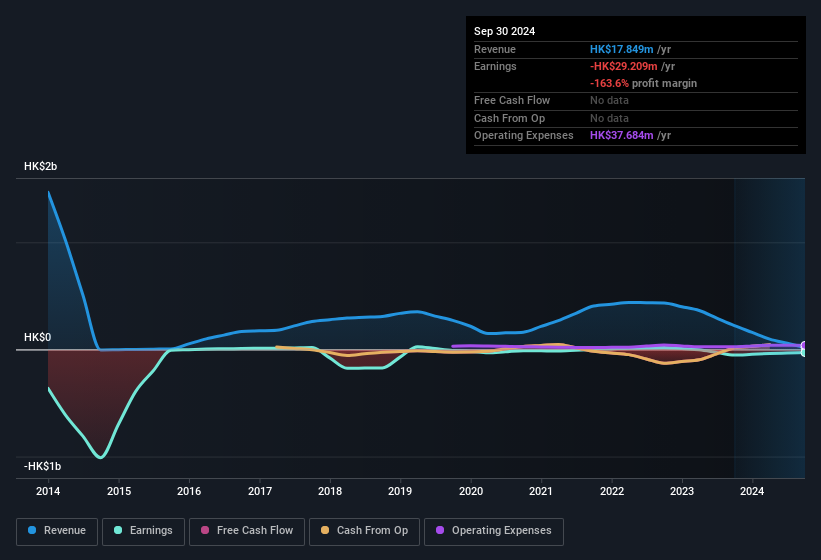The height and width of the screenshot is (560, 821).
Task: Toggle the Free Cash Flow legend button
Action: (247, 531)
